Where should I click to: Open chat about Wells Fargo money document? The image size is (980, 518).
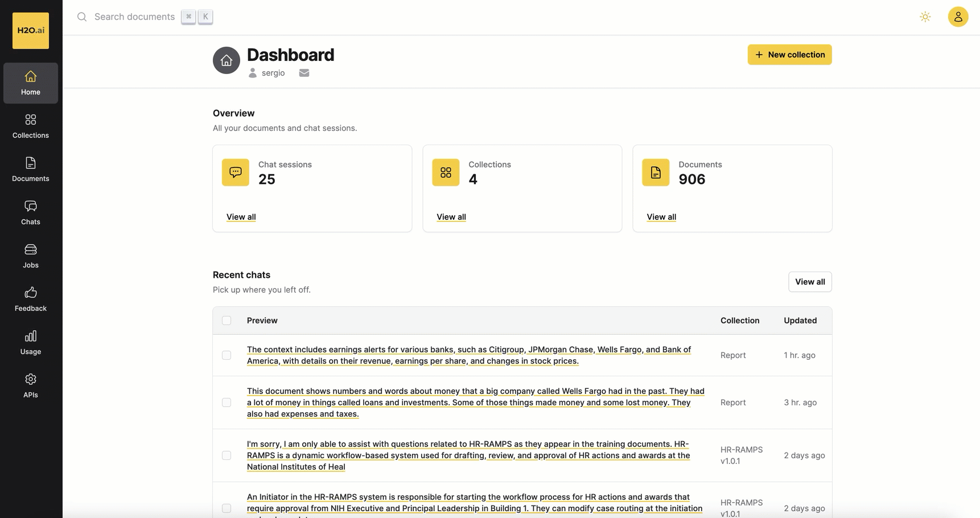(x=476, y=402)
